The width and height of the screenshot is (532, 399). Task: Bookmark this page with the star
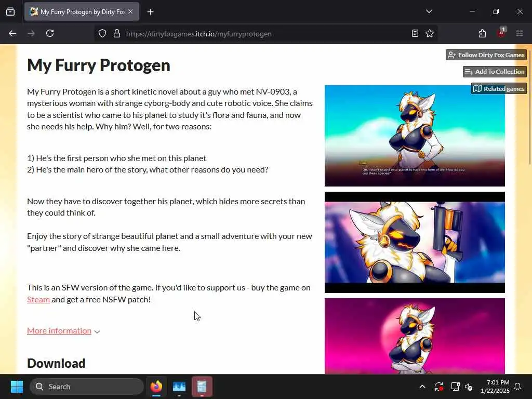tap(430, 34)
